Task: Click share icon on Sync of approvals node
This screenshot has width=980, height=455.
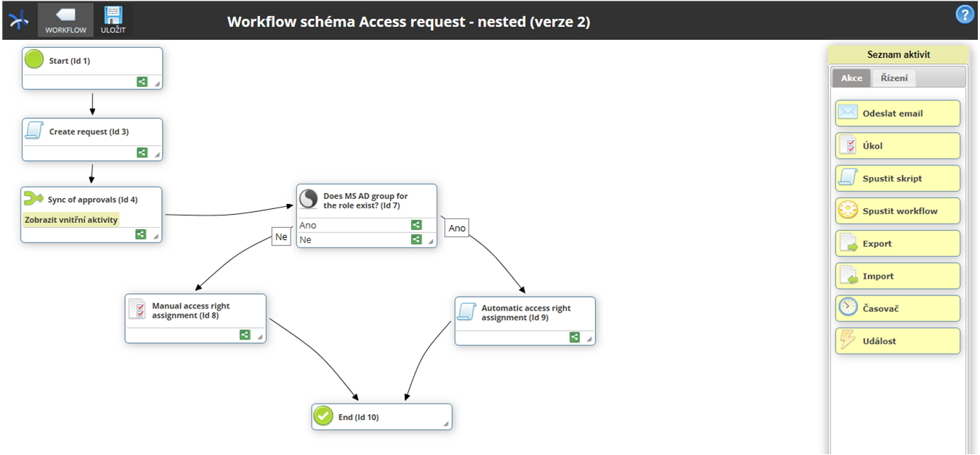Action: (141, 234)
